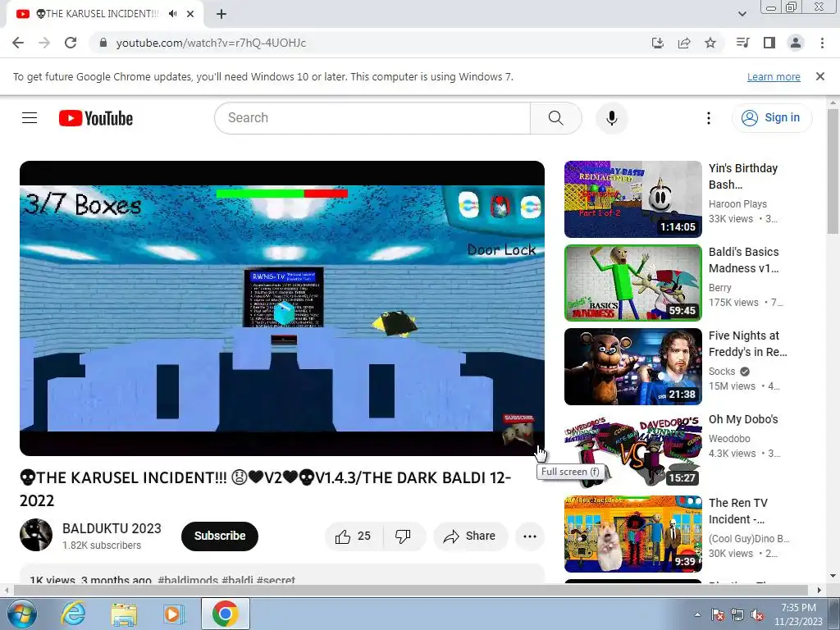The width and height of the screenshot is (840, 630).
Task: Open Oh My Dobo's video thumbnail
Action: pyautogui.click(x=633, y=450)
